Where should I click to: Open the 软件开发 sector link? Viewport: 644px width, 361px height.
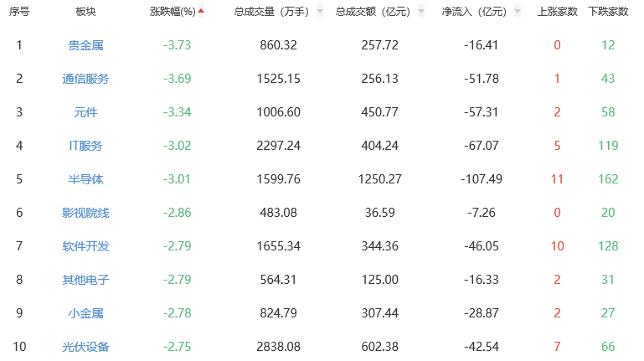click(x=85, y=246)
